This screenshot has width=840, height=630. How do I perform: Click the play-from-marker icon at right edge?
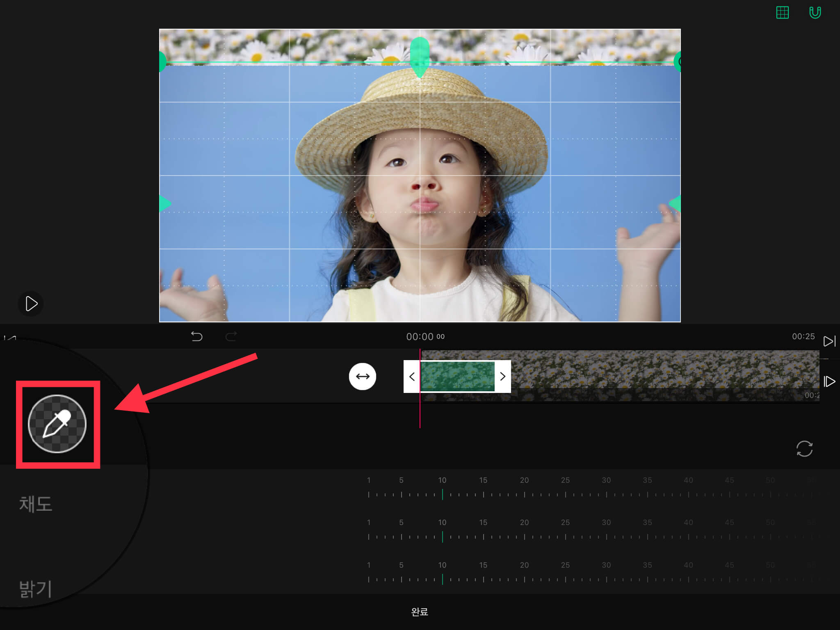coord(829,381)
